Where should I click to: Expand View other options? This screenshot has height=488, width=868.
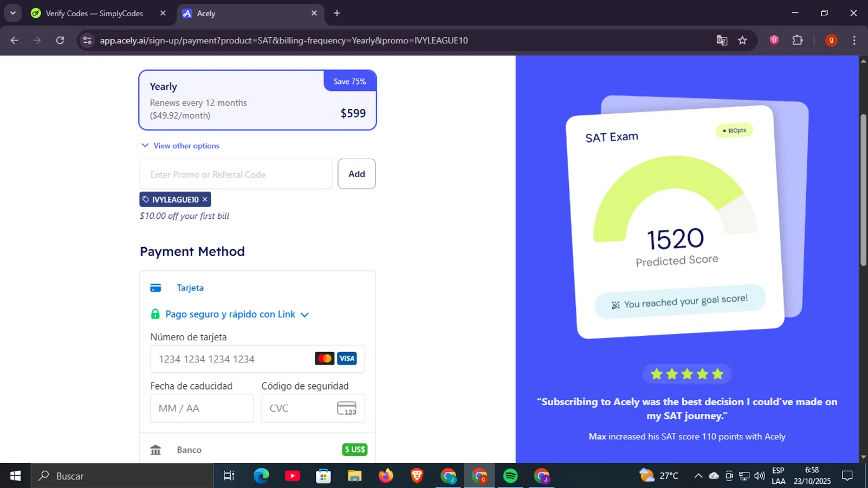tap(181, 146)
